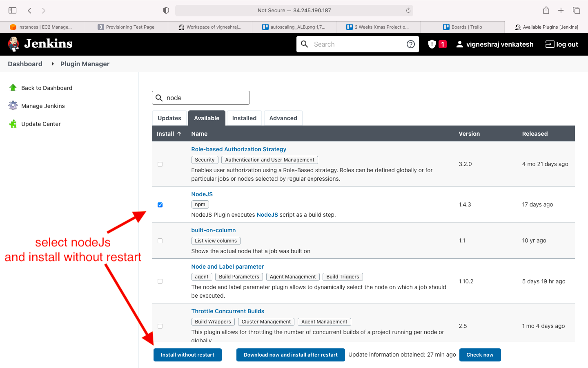Open the Installed tab
The height and width of the screenshot is (368, 588).
(244, 118)
